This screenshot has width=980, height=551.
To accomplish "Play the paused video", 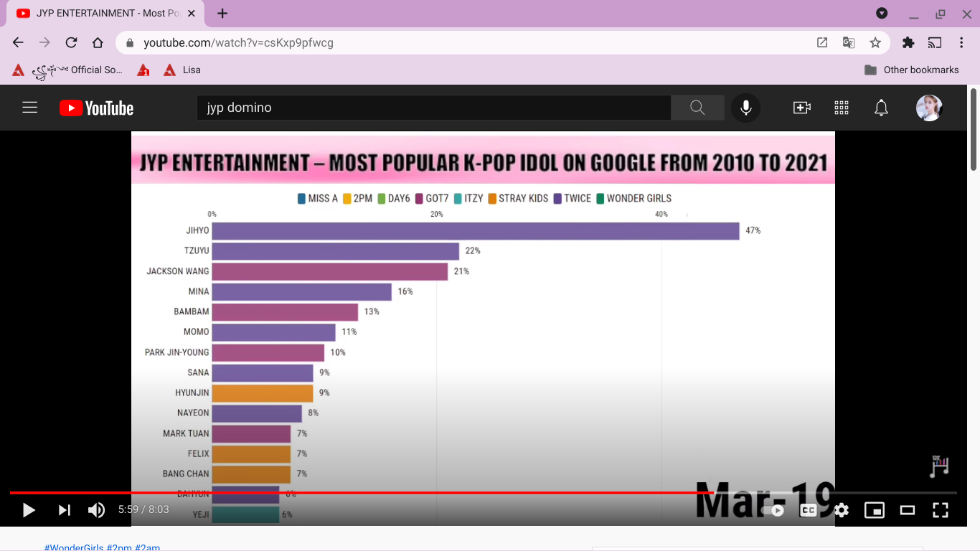I will coord(29,510).
